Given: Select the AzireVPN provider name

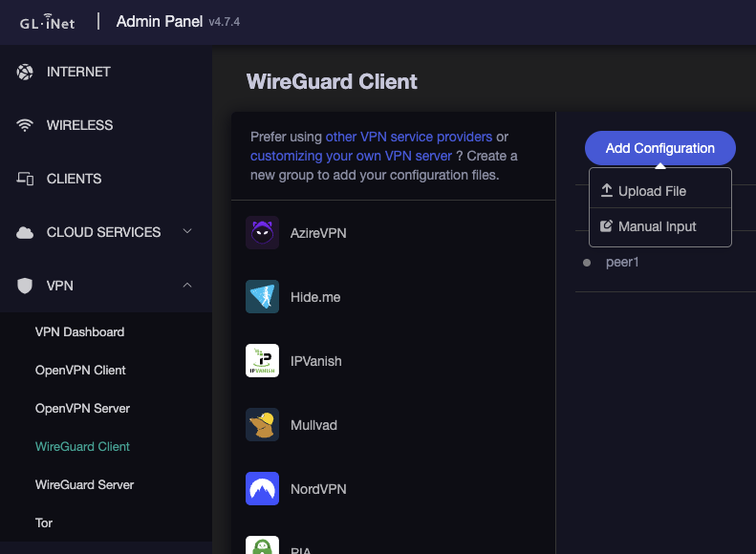Looking at the screenshot, I should click(318, 233).
